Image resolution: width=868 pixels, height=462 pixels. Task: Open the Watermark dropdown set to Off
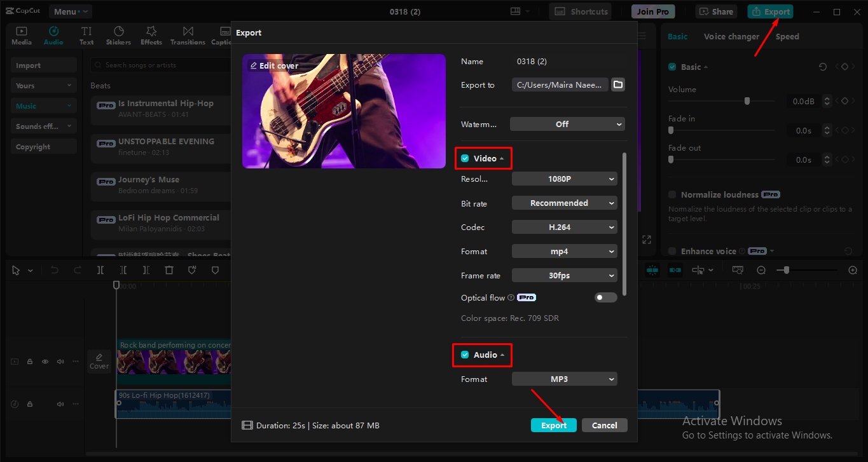point(567,124)
